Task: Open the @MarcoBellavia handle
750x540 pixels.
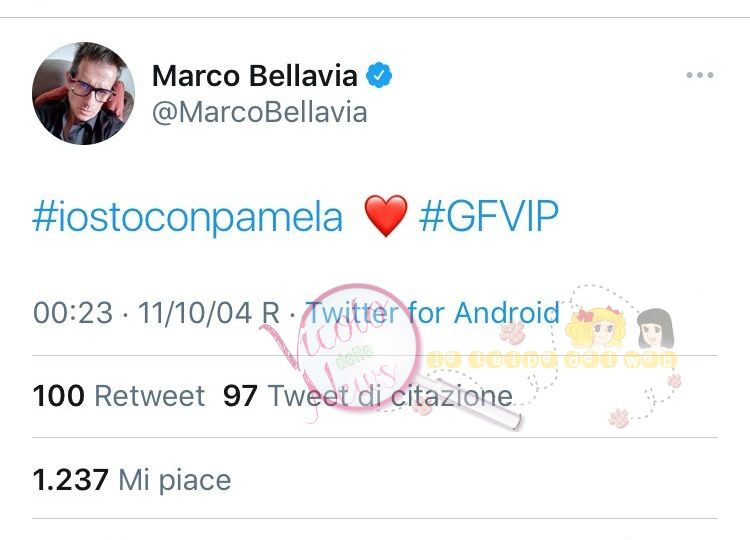Action: pyautogui.click(x=260, y=112)
